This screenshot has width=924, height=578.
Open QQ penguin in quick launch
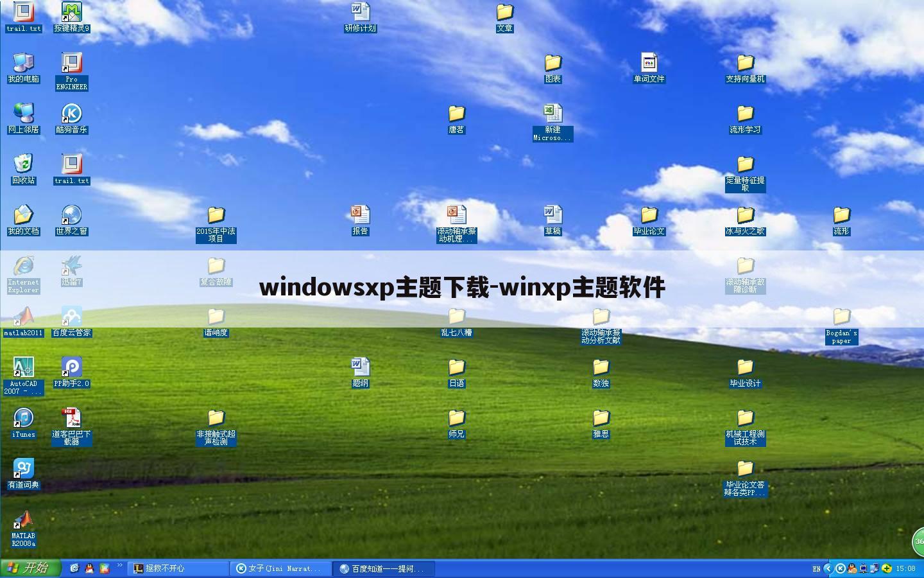pos(89,568)
